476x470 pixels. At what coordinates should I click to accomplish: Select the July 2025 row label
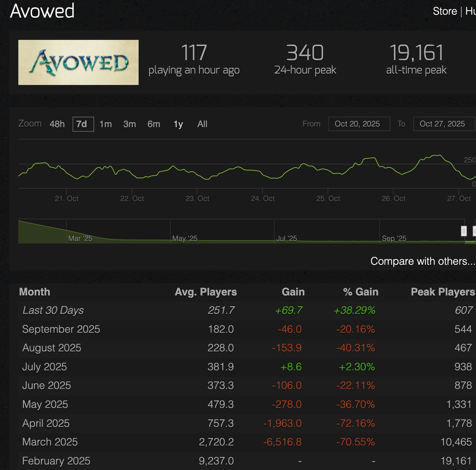tap(44, 367)
